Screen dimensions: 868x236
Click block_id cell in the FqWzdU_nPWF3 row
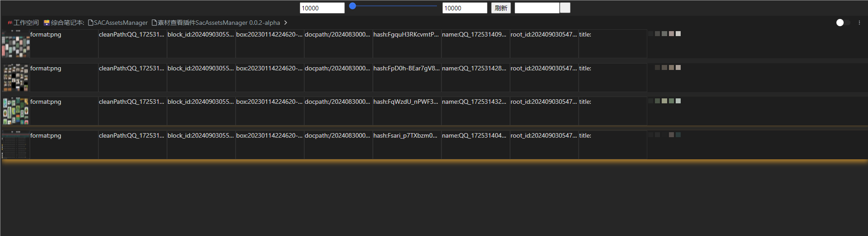click(x=201, y=111)
